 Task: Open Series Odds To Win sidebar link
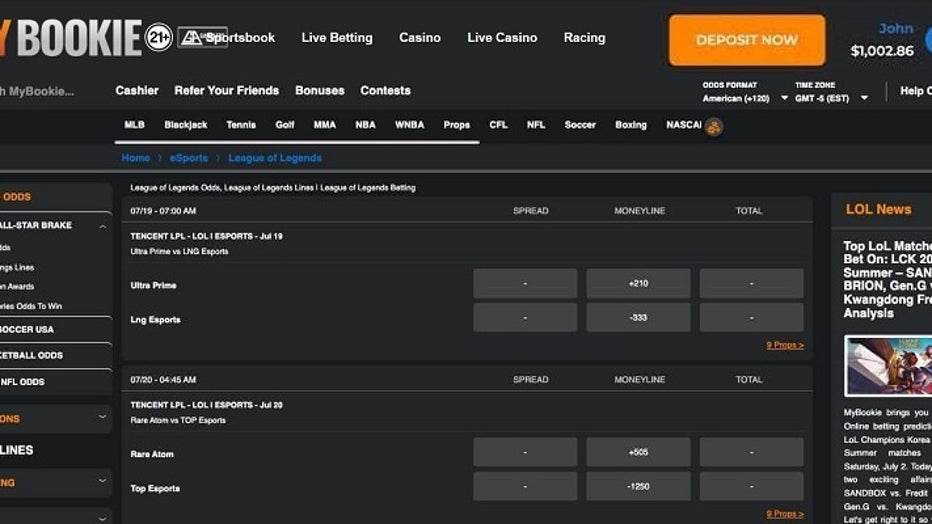(31, 306)
